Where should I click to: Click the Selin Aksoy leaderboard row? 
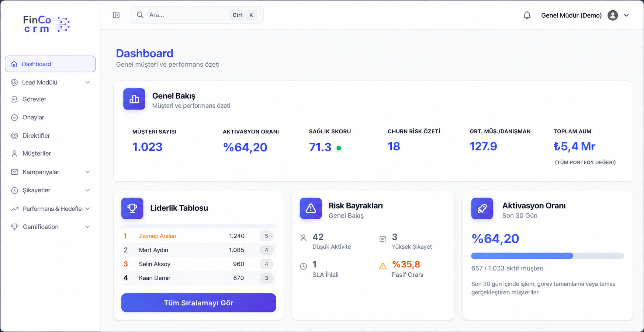(198, 264)
